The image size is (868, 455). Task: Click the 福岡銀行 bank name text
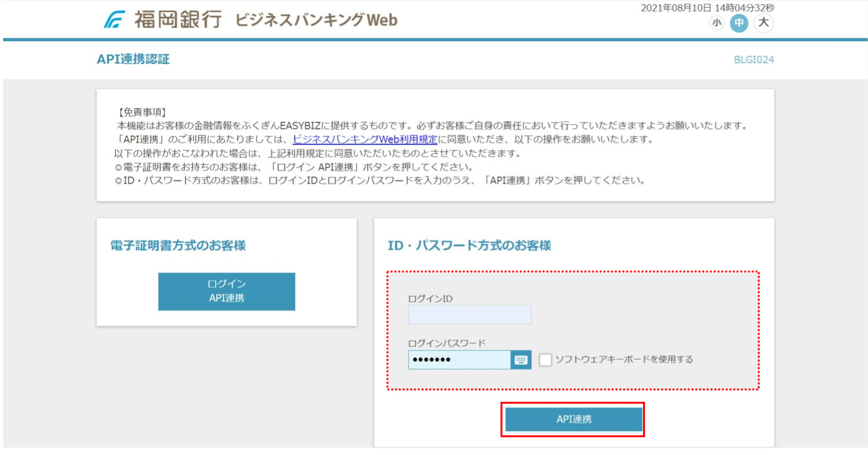[177, 20]
